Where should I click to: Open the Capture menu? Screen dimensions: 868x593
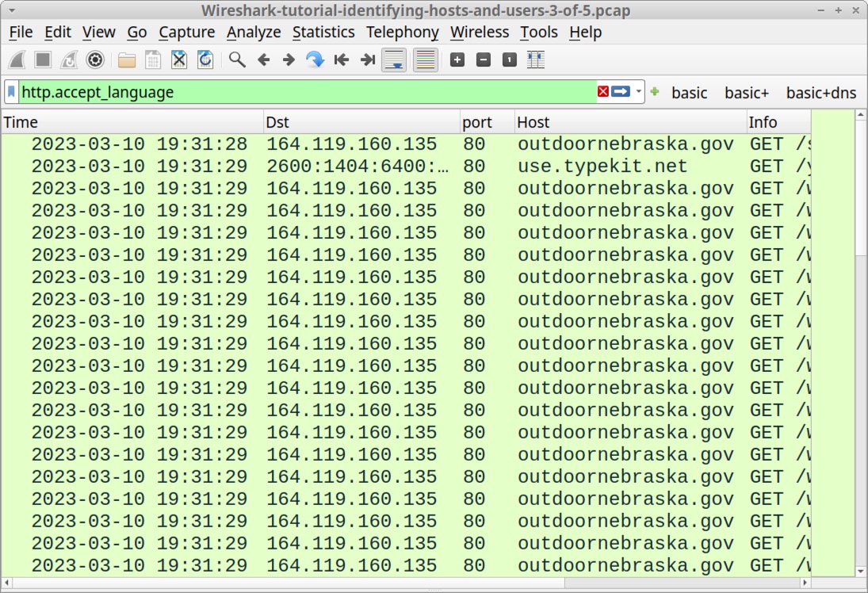pyautogui.click(x=186, y=33)
